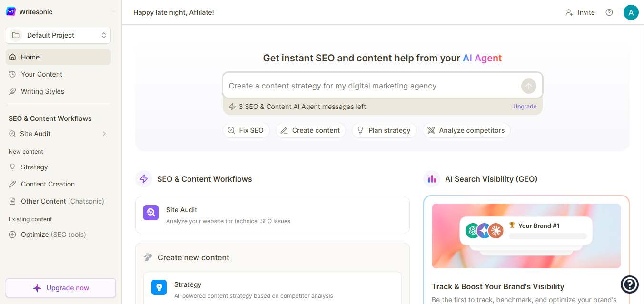Click the Analyze competitors chip
The image size is (644, 304).
pos(466,130)
